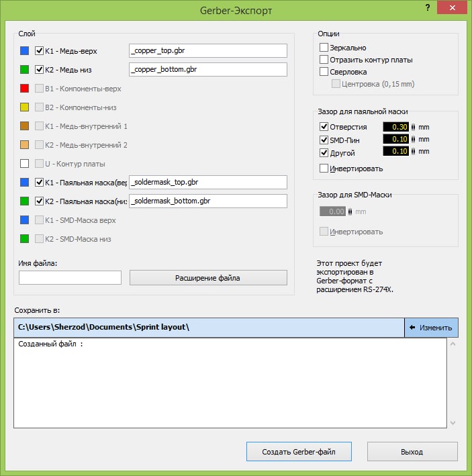Screen dimensions: 472x476
Task: Click the down arrow of the log scrollbar
Action: (453, 423)
